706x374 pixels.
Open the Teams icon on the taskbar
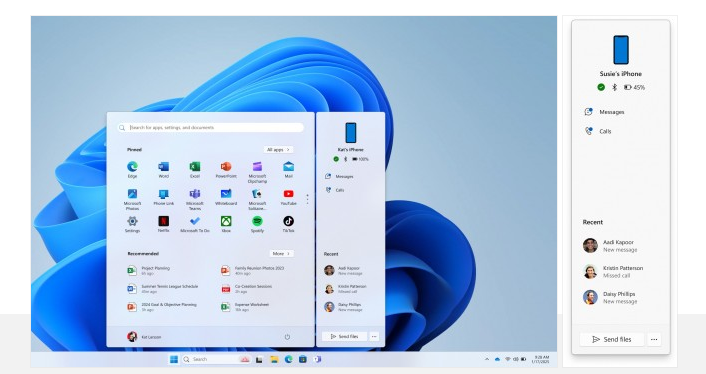click(317, 359)
